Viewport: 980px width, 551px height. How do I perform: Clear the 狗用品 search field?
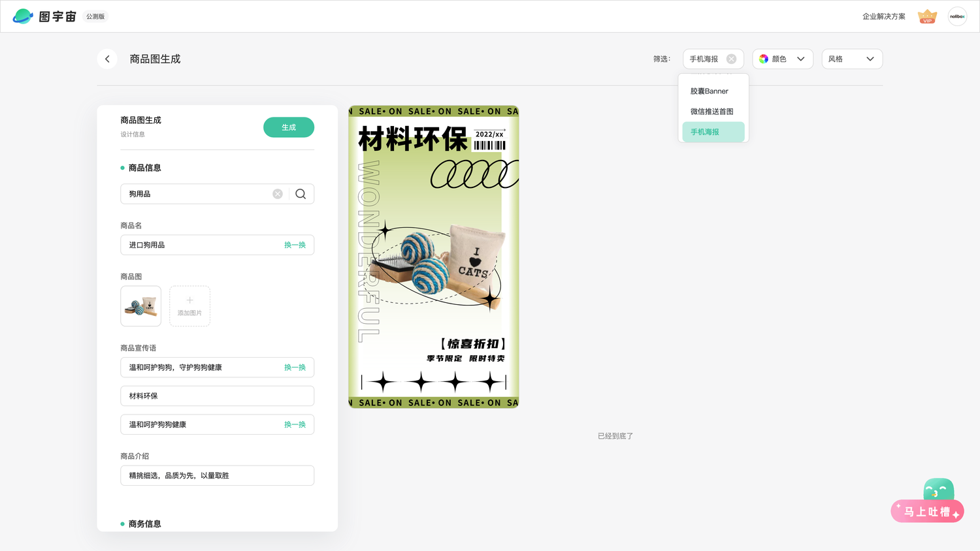pos(278,194)
